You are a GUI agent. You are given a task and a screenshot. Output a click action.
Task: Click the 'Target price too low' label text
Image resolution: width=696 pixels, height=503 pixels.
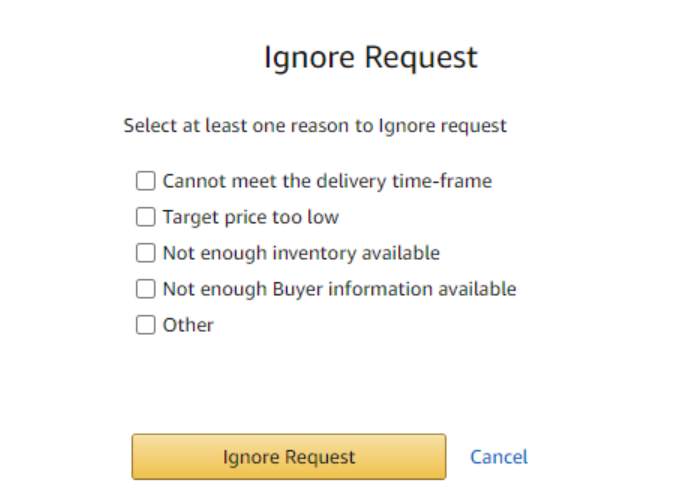point(250,217)
